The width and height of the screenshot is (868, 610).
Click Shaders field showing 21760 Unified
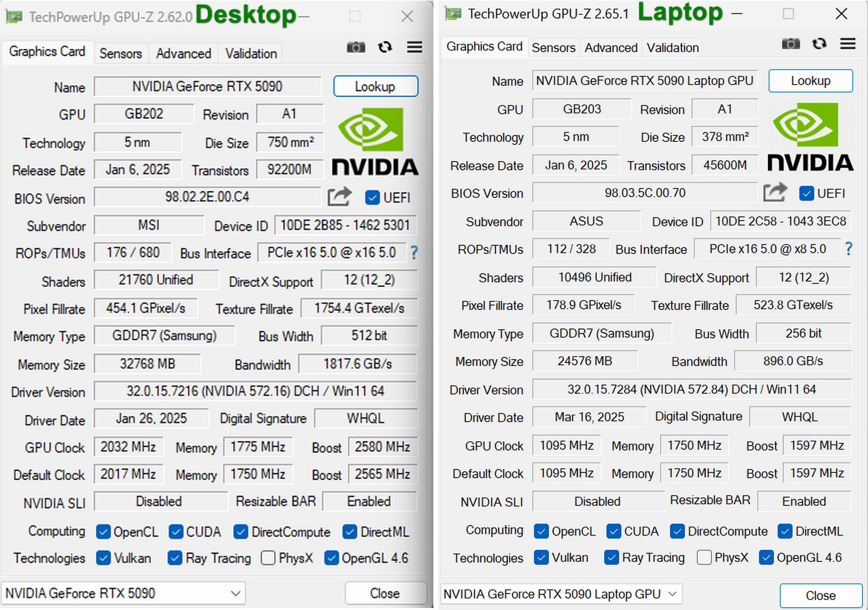(156, 280)
